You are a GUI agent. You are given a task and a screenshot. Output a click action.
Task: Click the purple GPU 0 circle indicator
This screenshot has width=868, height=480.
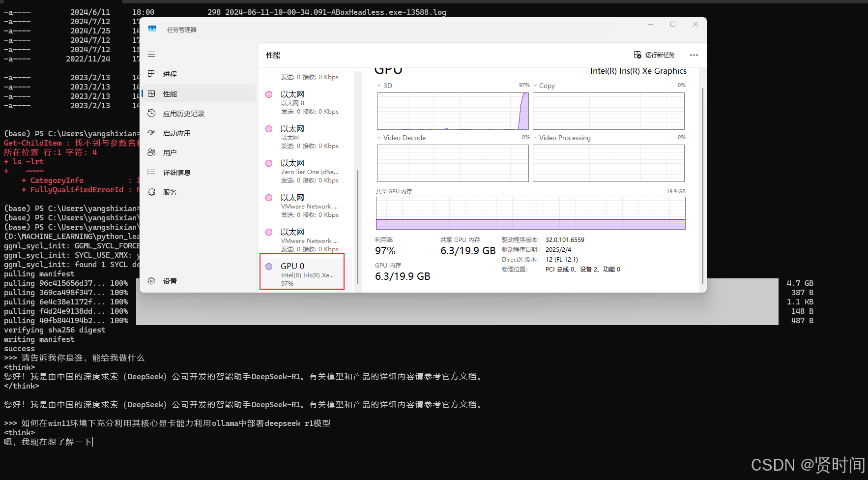coord(269,267)
